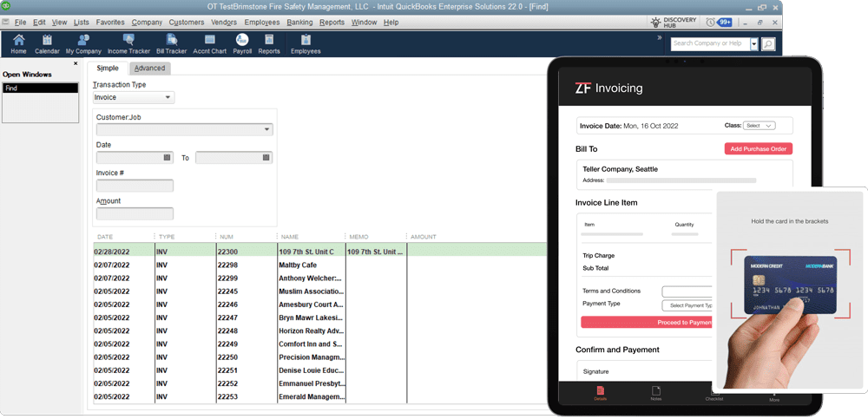Open My Company from the toolbar
This screenshot has height=419, width=868.
pos(83,43)
